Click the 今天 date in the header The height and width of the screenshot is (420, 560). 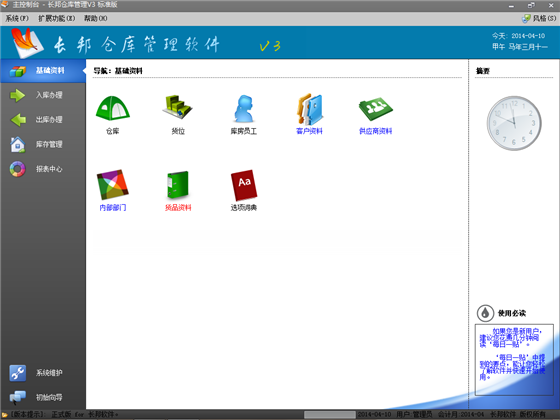(x=518, y=36)
